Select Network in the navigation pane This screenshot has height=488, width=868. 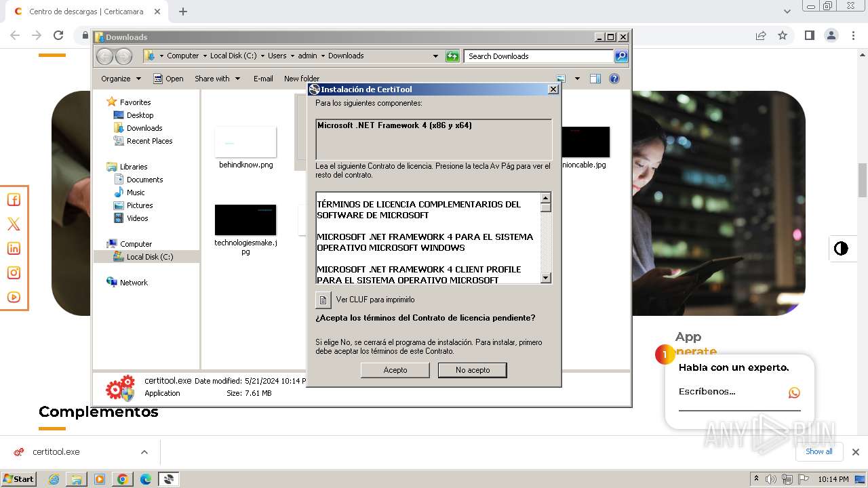point(134,283)
